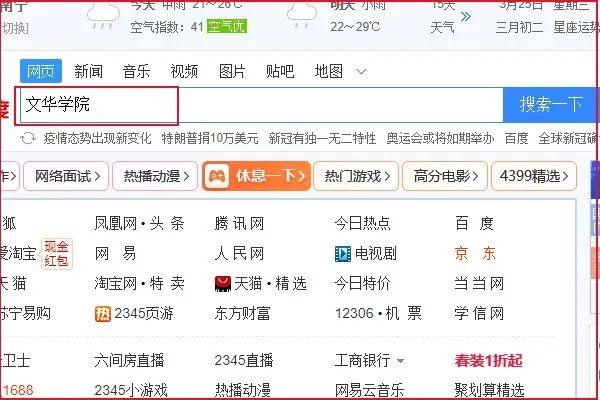
Task: Open the 电视剧 link
Action: click(x=376, y=253)
